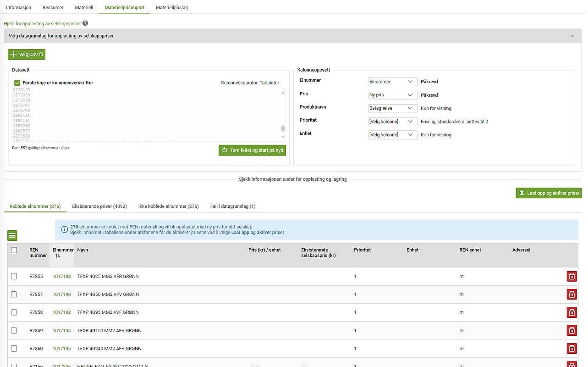Select 'TFXP 4G150 MM2 AFV GRØNN' cell
The width and height of the screenshot is (588, 367).
[110, 330]
